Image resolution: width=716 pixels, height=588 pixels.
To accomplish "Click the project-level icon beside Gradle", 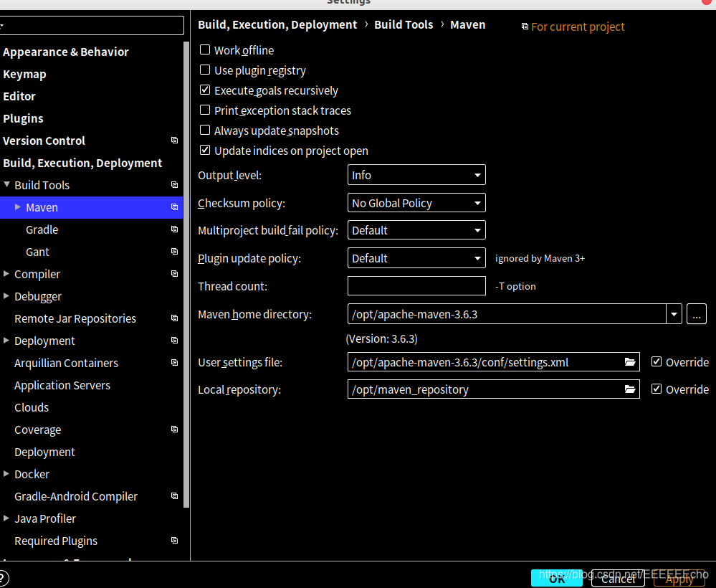I will point(174,229).
